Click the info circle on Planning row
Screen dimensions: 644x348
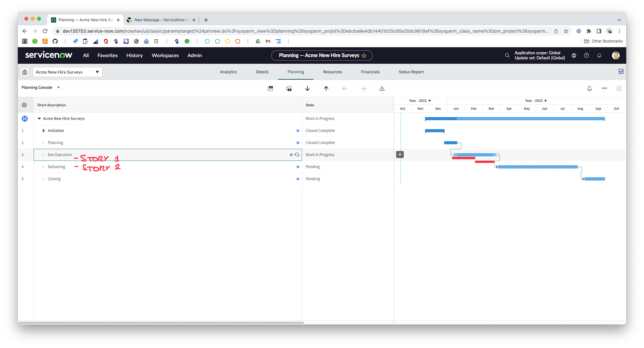click(x=298, y=143)
